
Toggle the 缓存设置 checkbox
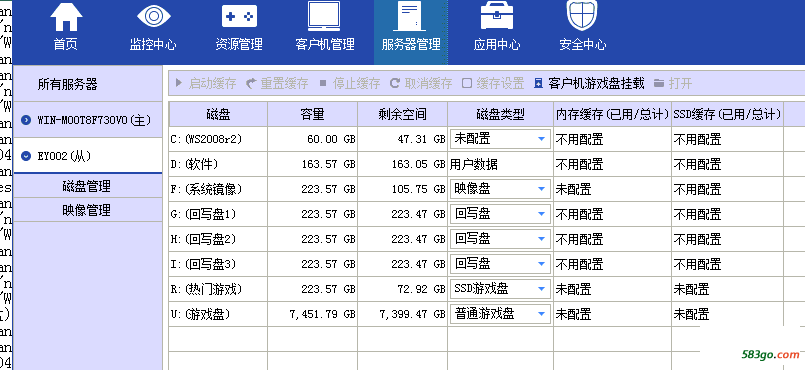(467, 83)
